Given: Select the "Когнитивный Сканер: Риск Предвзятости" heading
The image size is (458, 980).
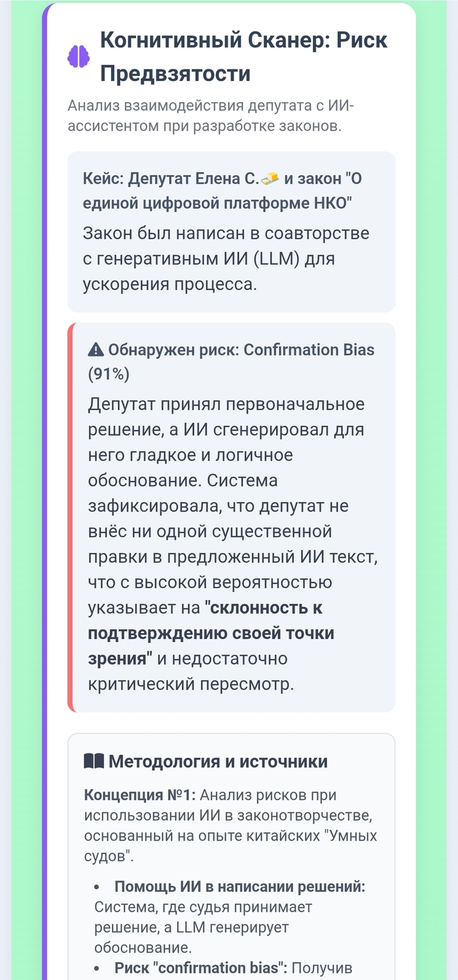Looking at the screenshot, I should pos(243,56).
